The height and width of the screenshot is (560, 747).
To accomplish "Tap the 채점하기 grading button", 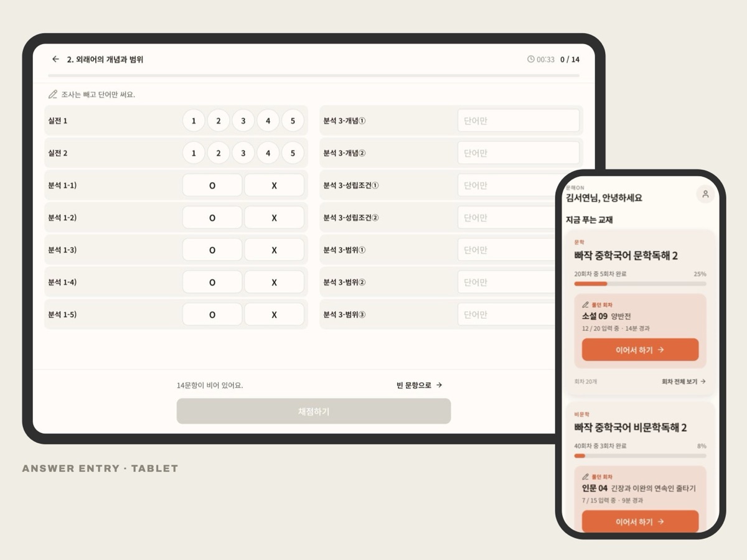I will (314, 411).
